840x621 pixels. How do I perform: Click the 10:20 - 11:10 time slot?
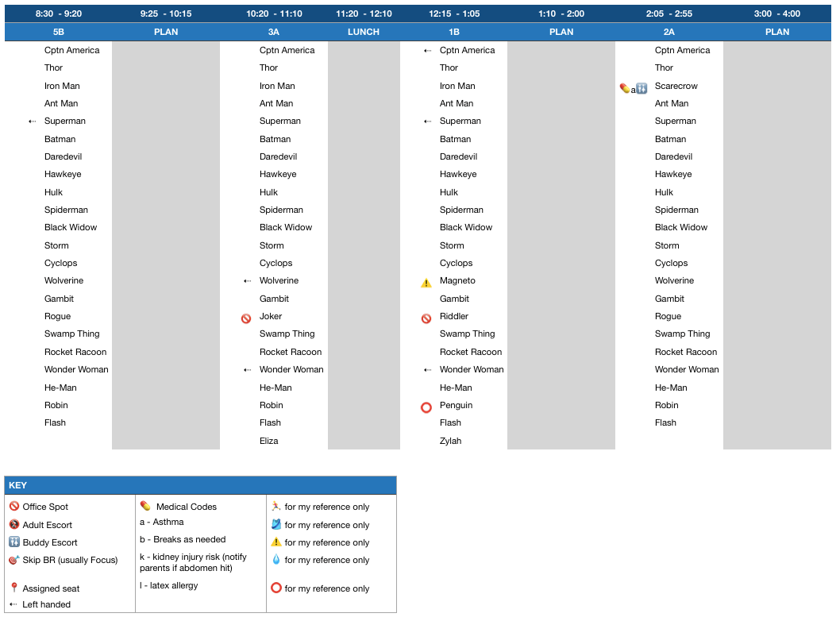coord(274,14)
